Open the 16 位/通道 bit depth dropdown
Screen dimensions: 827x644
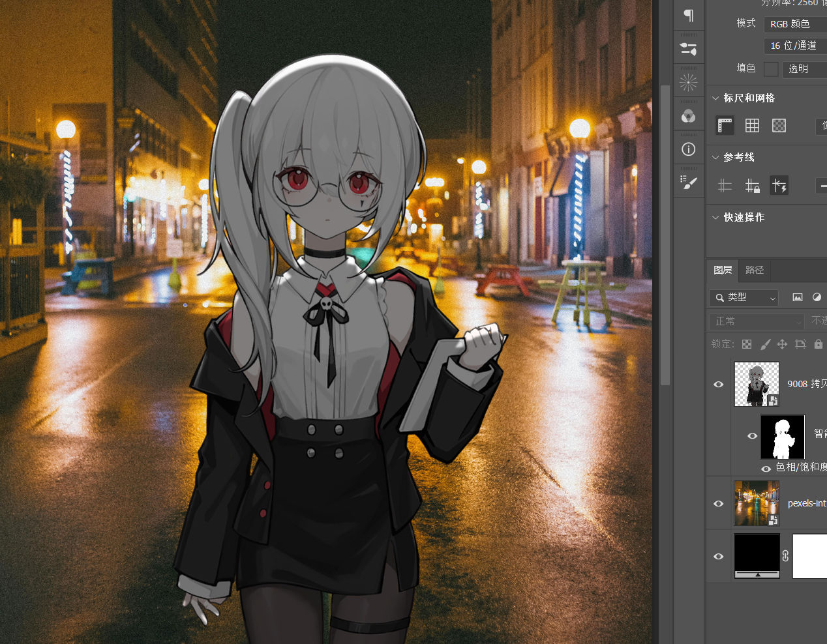(x=795, y=46)
